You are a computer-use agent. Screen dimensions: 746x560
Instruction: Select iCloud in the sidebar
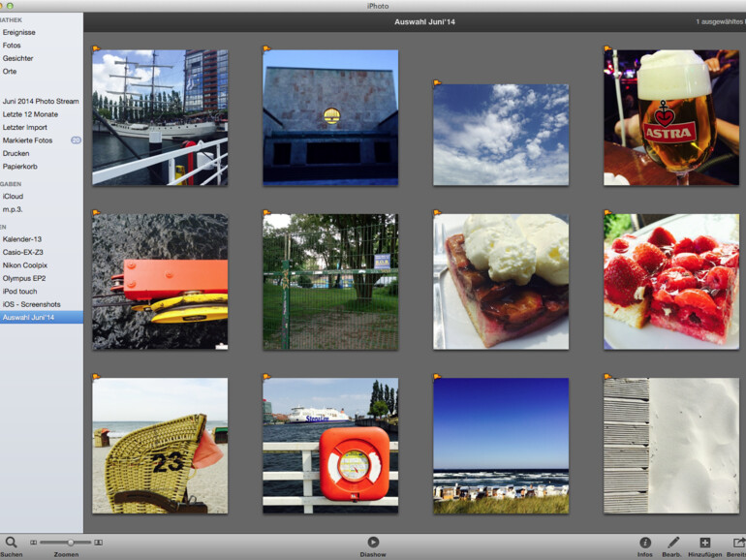tap(13, 196)
